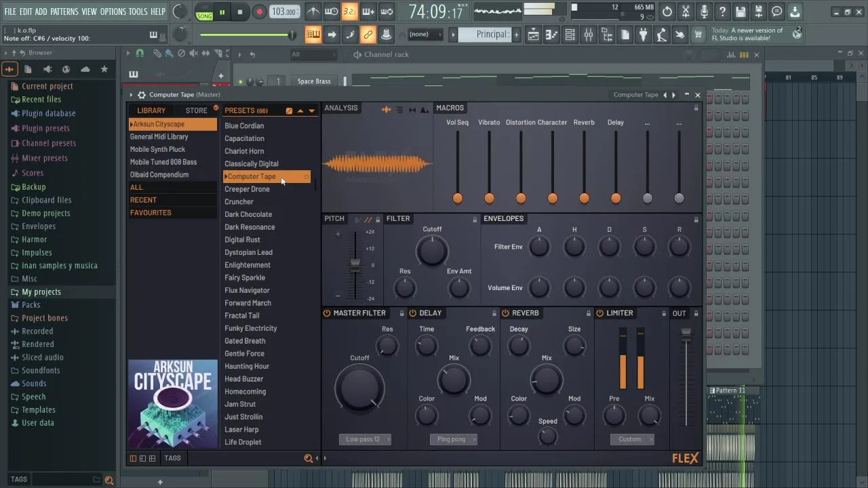Stop playback with the stop button

tap(240, 12)
